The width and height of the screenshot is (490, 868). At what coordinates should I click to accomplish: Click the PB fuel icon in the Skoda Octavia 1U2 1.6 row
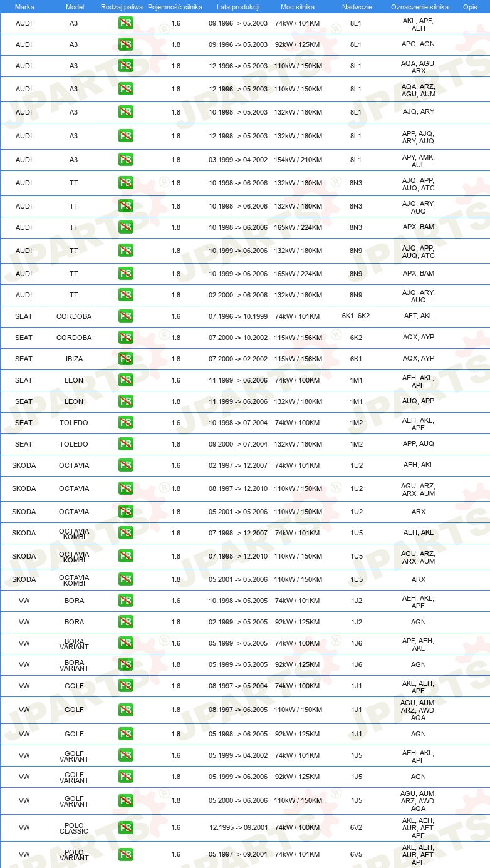coord(126,465)
